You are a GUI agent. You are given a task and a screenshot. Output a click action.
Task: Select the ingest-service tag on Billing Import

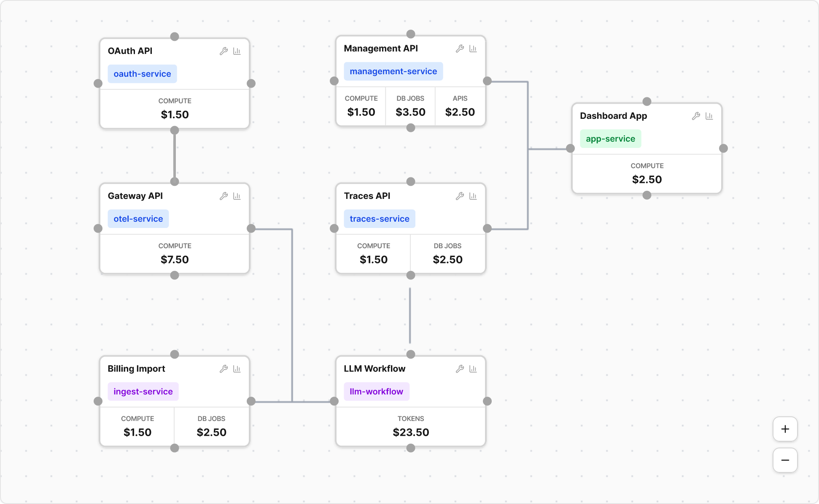(x=143, y=391)
